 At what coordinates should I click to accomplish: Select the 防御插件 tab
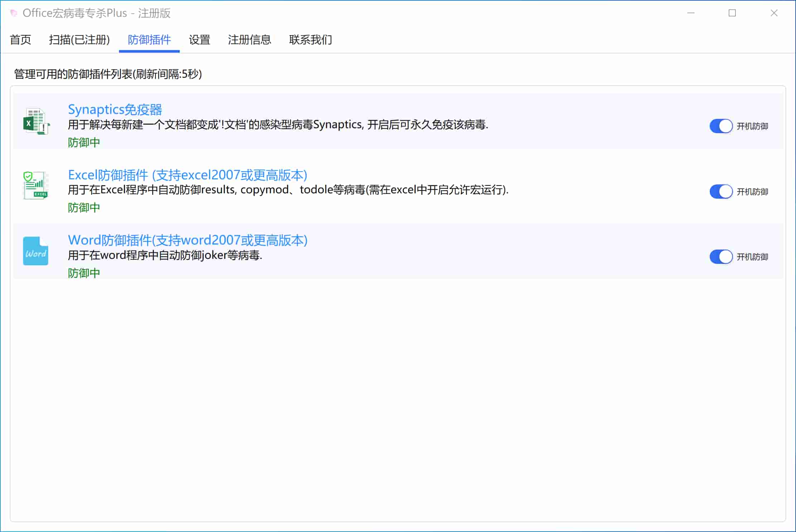tap(149, 40)
